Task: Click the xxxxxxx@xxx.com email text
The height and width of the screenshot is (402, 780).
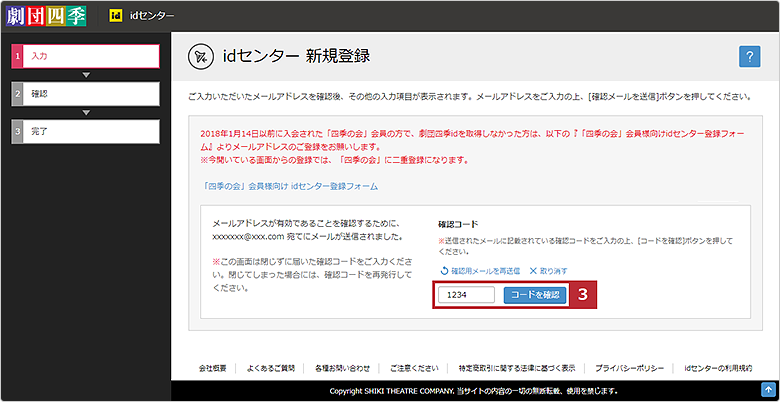Action: (x=247, y=237)
